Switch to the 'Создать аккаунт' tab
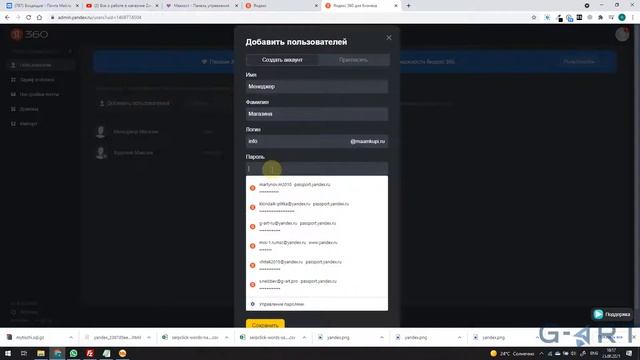Screen dimensions: 640x360 coord(282,60)
